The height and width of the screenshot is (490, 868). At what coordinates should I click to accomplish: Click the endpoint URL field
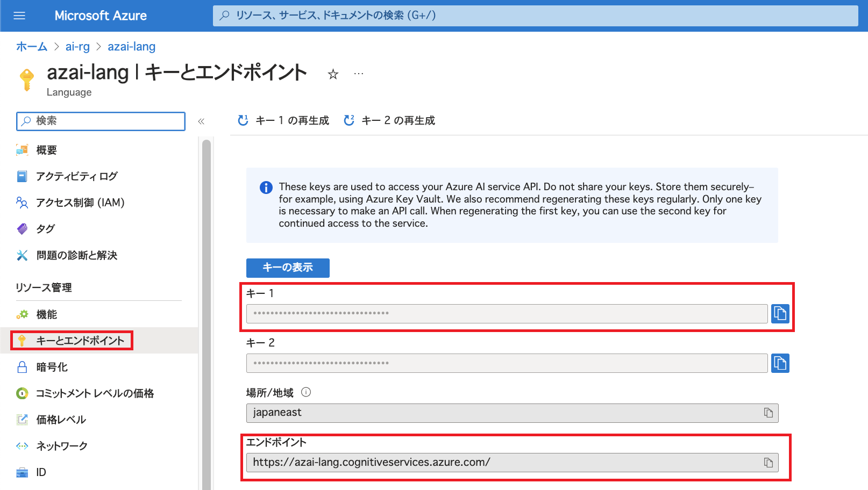512,463
